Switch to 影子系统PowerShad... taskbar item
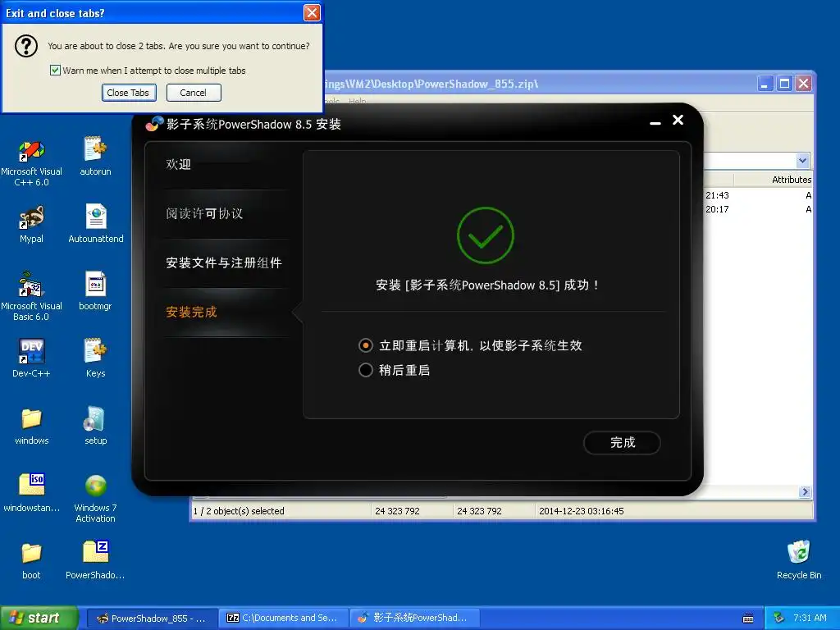The width and height of the screenshot is (840, 630). (414, 619)
